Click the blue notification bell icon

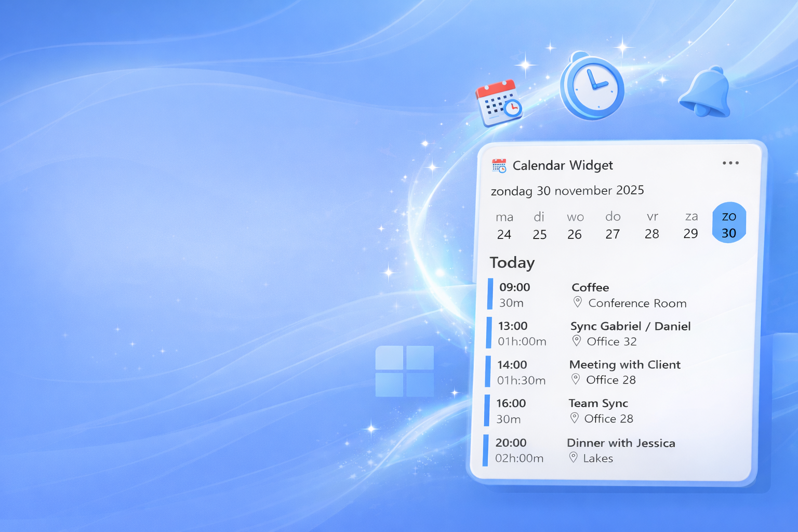pyautogui.click(x=705, y=94)
